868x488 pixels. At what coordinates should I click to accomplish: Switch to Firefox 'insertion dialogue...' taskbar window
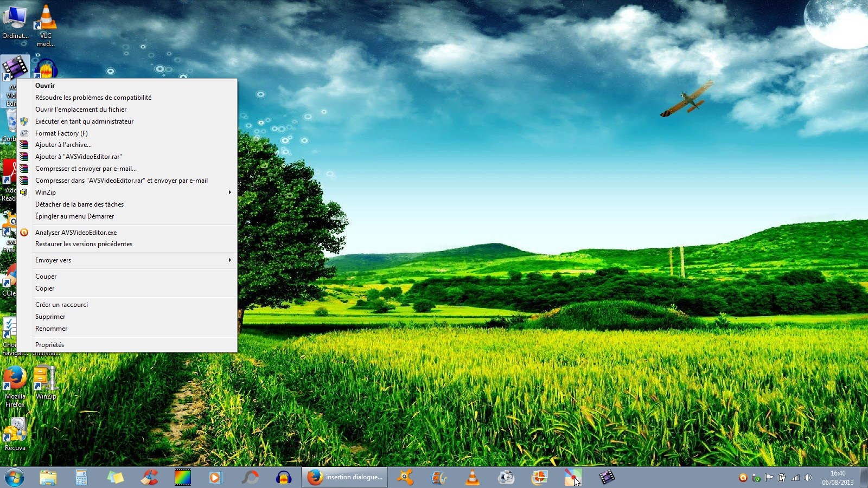coord(344,478)
